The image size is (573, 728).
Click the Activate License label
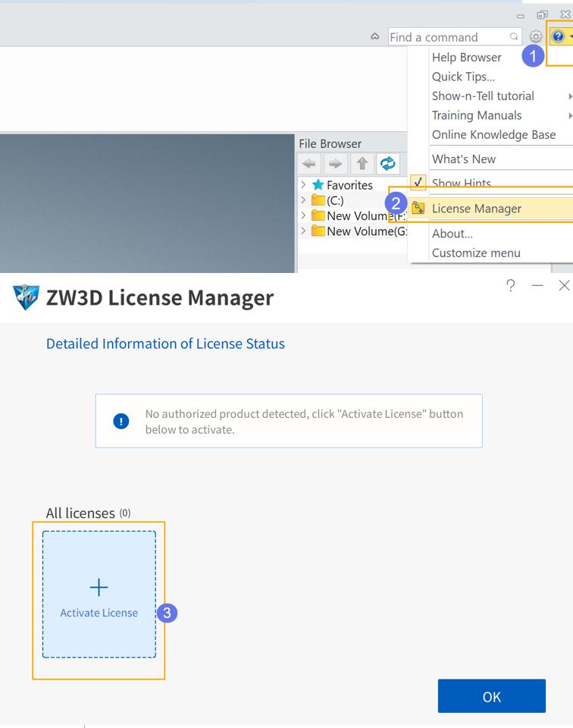(99, 613)
